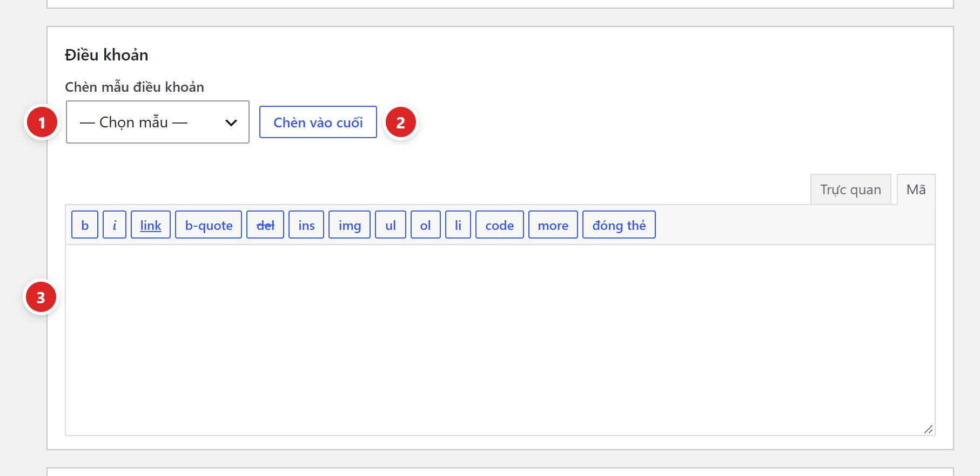Screen dimensions: 980x476
Task: Click inside the terms text editor area
Action: click(x=500, y=340)
